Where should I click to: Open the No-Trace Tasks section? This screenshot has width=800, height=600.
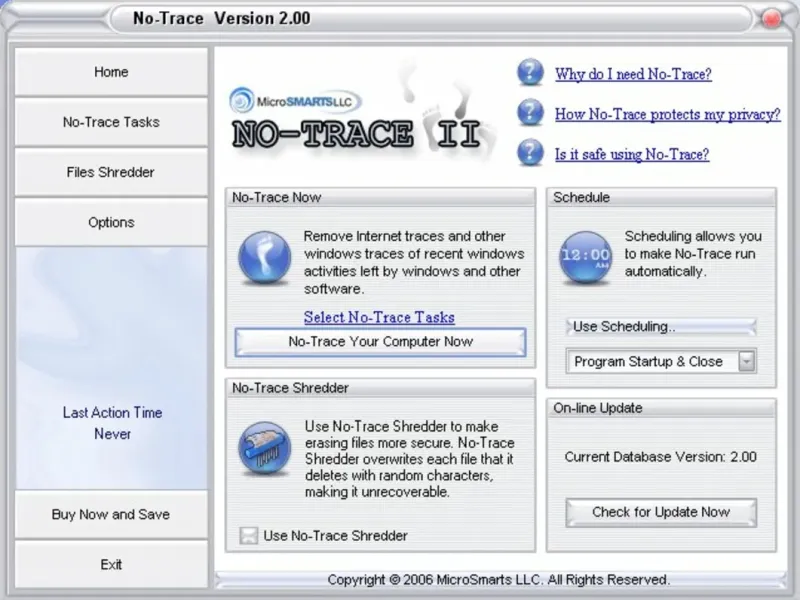[x=111, y=122]
